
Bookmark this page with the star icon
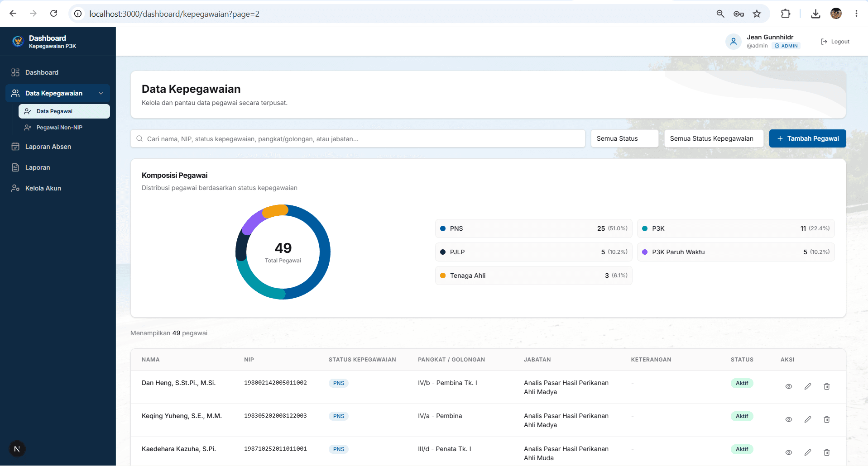[757, 14]
